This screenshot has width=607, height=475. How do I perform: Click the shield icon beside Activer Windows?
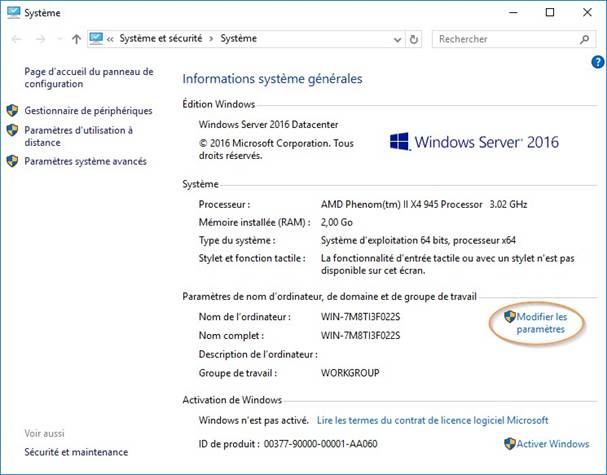pyautogui.click(x=510, y=444)
